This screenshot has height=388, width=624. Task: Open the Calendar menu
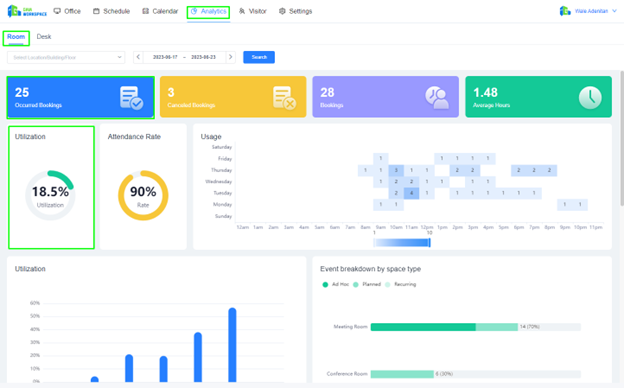pos(160,11)
